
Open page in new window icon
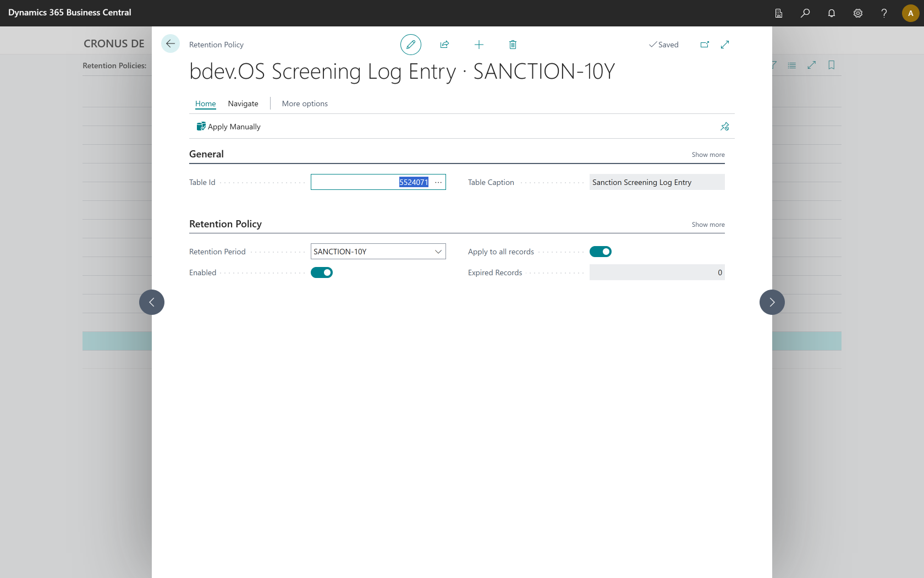705,45
